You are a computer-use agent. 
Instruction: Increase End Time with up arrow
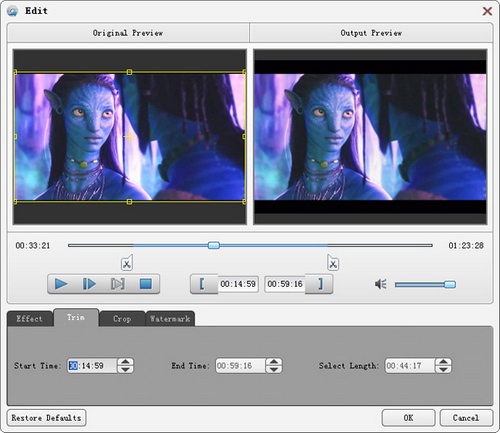click(x=274, y=362)
